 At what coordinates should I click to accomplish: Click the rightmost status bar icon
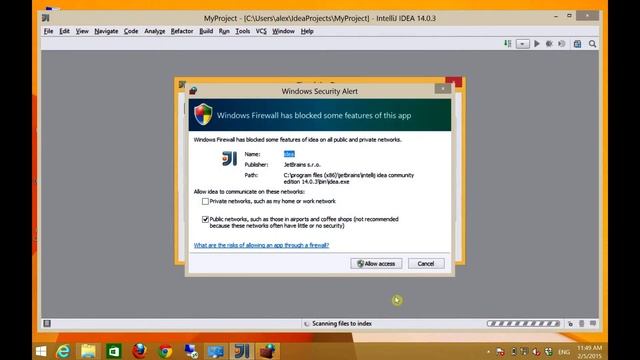pyautogui.click(x=593, y=323)
